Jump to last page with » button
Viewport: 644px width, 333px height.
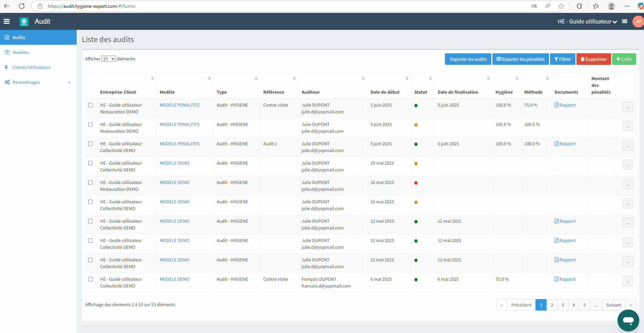pyautogui.click(x=630, y=305)
